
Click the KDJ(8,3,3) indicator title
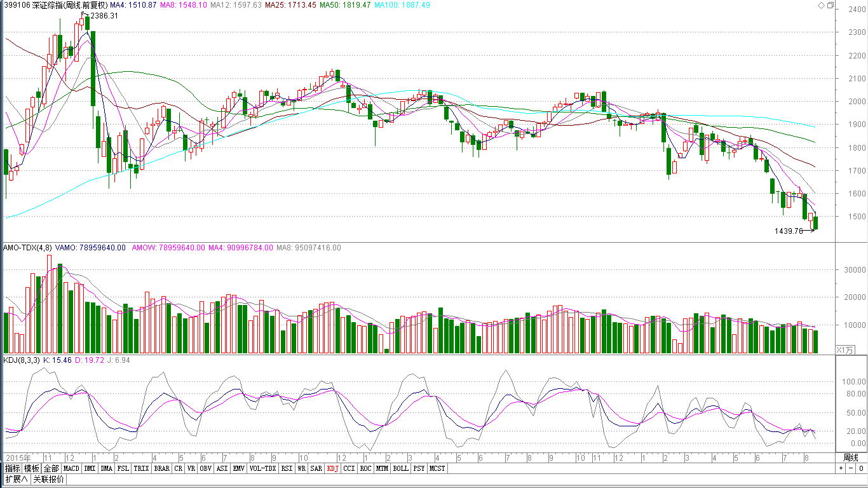coord(22,360)
